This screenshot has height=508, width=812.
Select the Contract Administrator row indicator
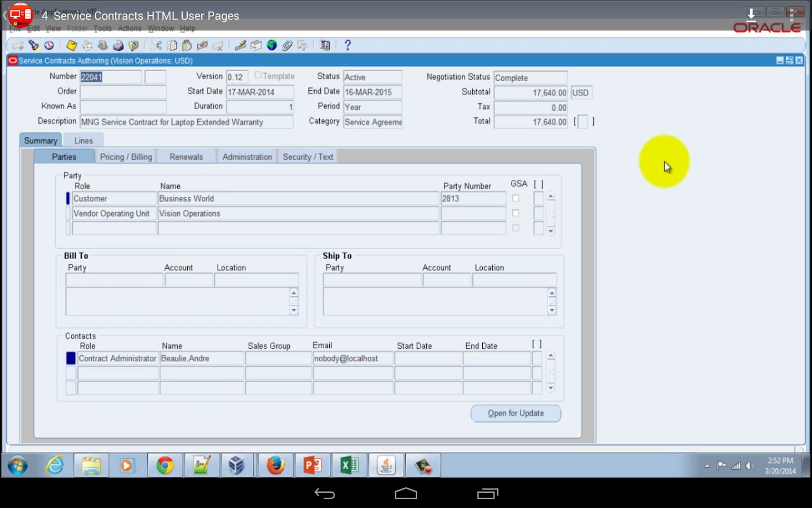(70, 358)
